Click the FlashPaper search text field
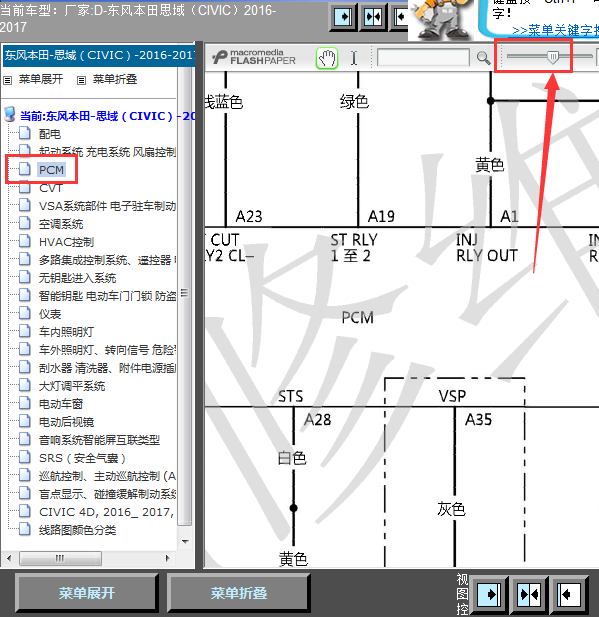The width and height of the screenshot is (599, 617). [423, 58]
